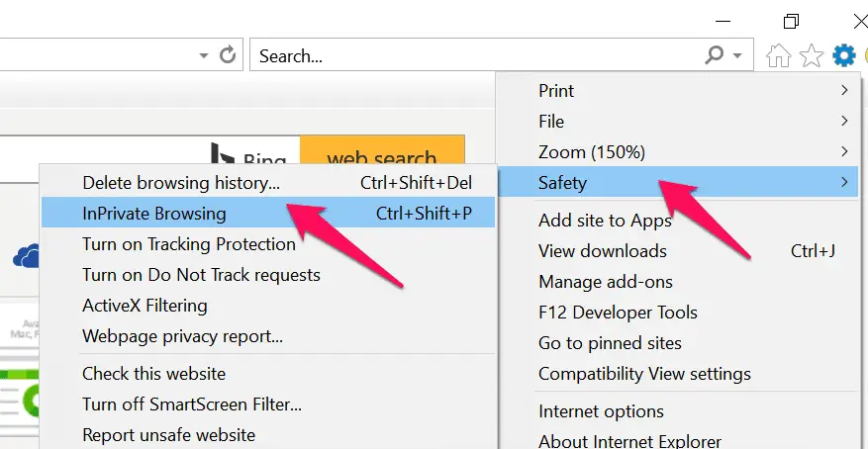Click the OneDrive cloud icon
Image resolution: width=868 pixels, height=449 pixels.
[x=26, y=256]
